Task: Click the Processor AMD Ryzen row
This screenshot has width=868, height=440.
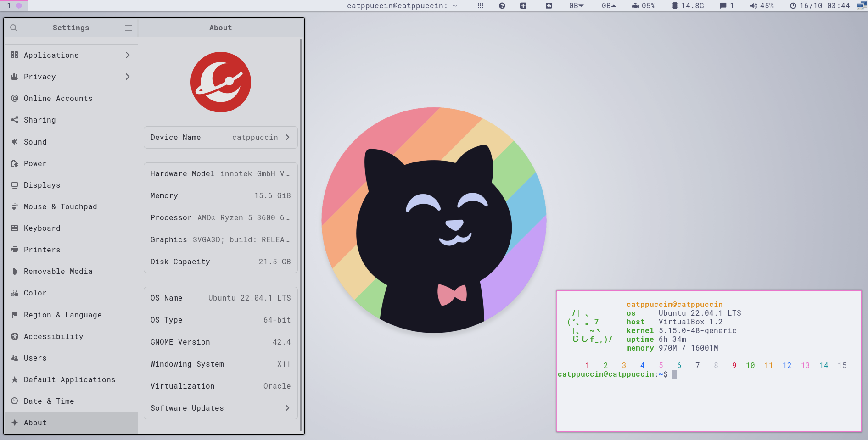Action: click(221, 217)
